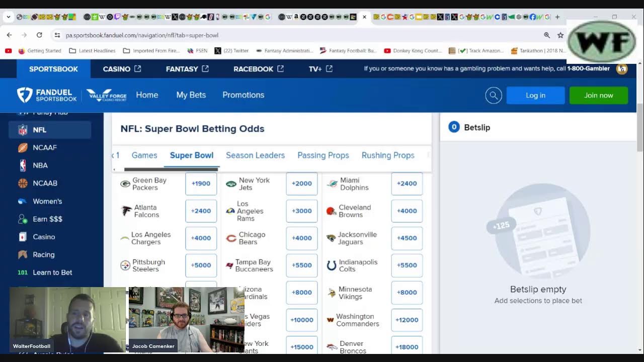Open the CASINO external link
Image resolution: width=644 pixels, height=362 pixels.
[x=122, y=69]
